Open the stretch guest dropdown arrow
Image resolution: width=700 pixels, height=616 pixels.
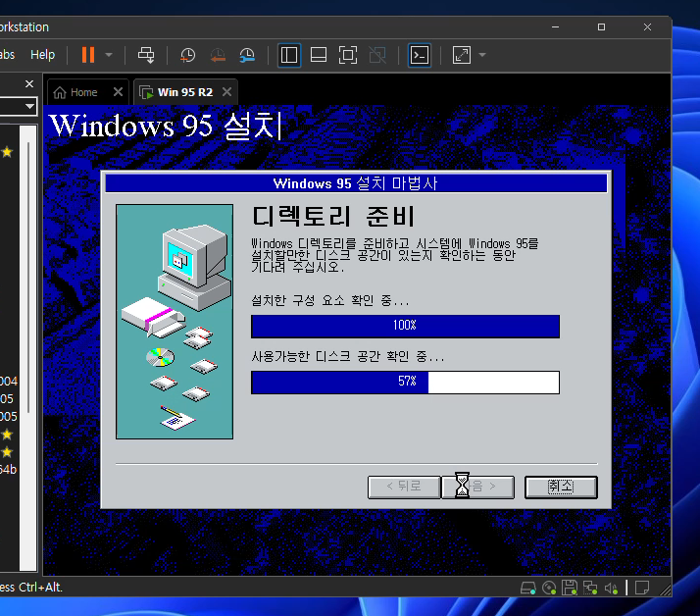[482, 55]
